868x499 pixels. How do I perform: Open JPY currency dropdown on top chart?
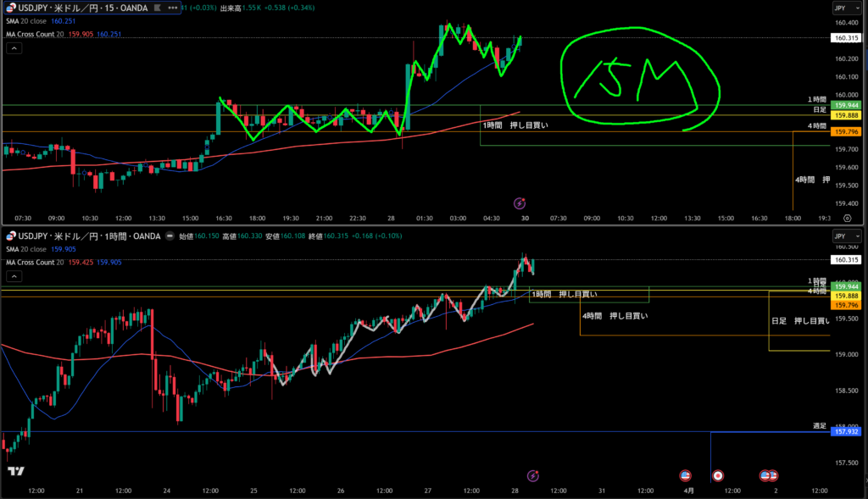[845, 8]
